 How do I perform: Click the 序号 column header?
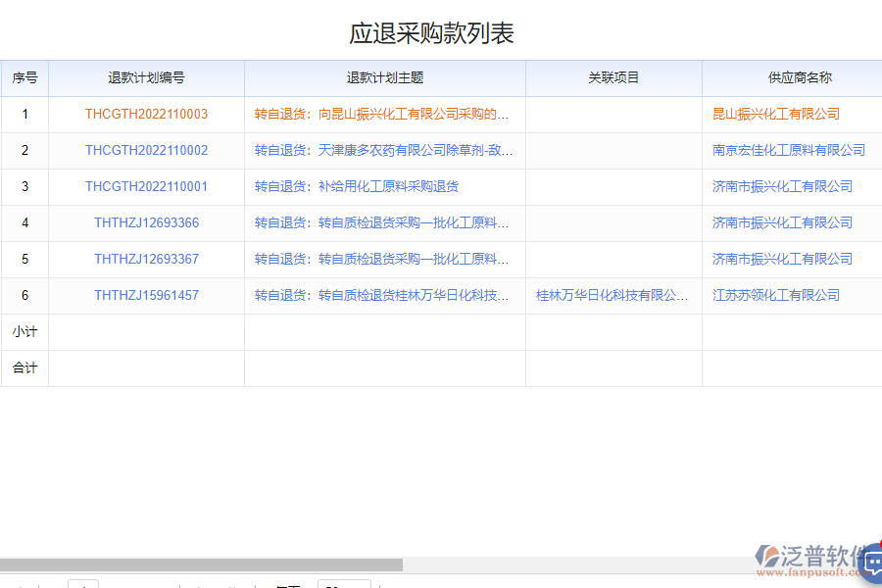[x=24, y=77]
